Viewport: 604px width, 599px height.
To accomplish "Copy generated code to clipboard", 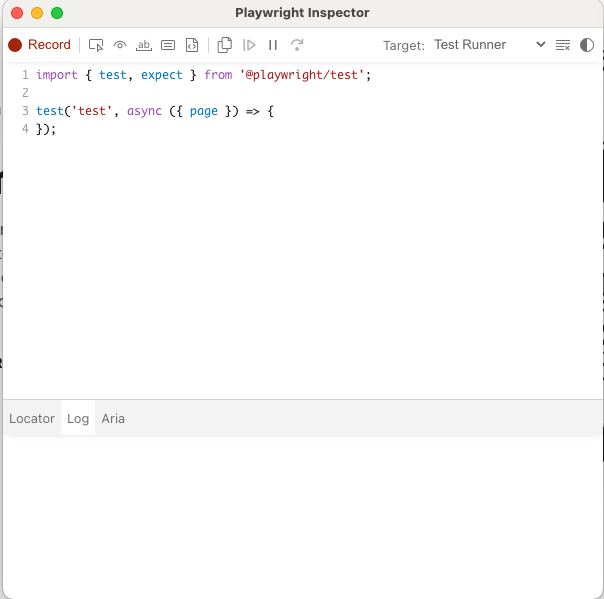I will click(225, 45).
